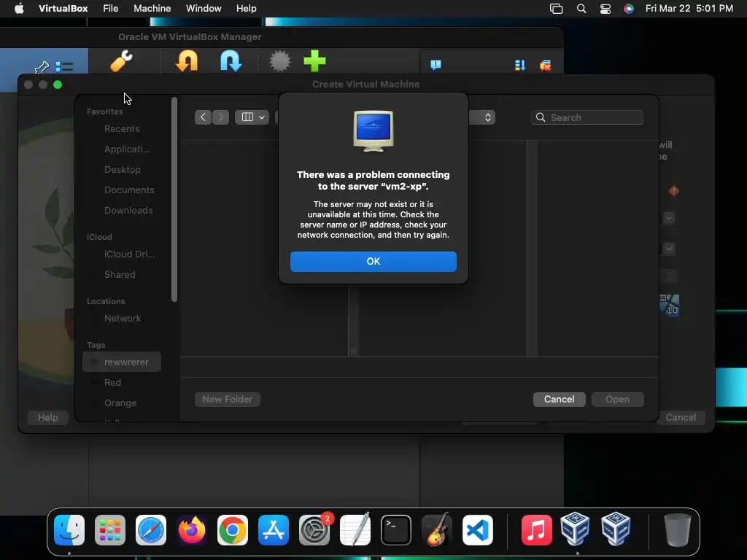Click the clock showing Fri Mar 22 5:01 PM
This screenshot has height=560, width=747.
point(689,8)
